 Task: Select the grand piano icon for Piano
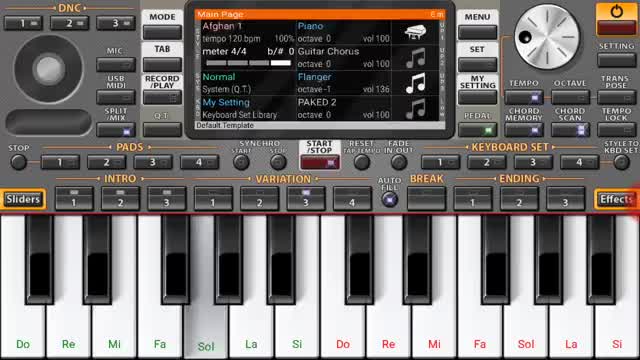click(x=416, y=32)
